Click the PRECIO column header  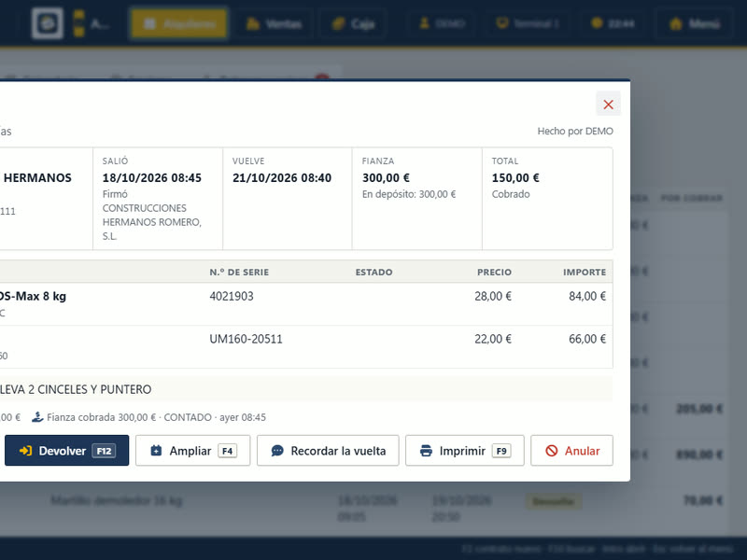click(x=494, y=273)
